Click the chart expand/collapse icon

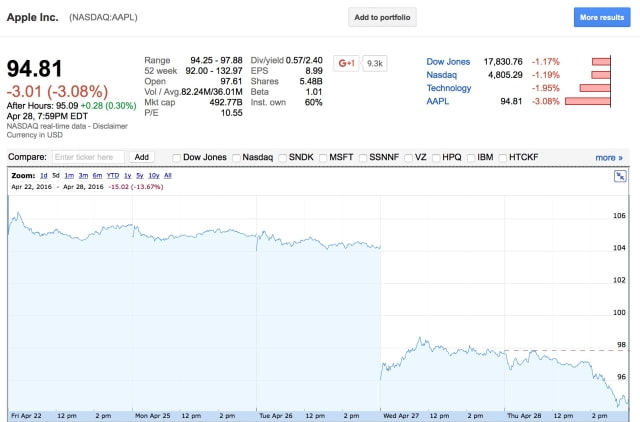click(620, 176)
